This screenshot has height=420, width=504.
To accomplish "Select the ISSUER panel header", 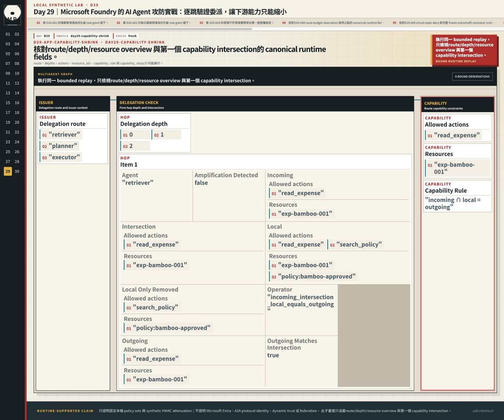I will (x=73, y=105).
